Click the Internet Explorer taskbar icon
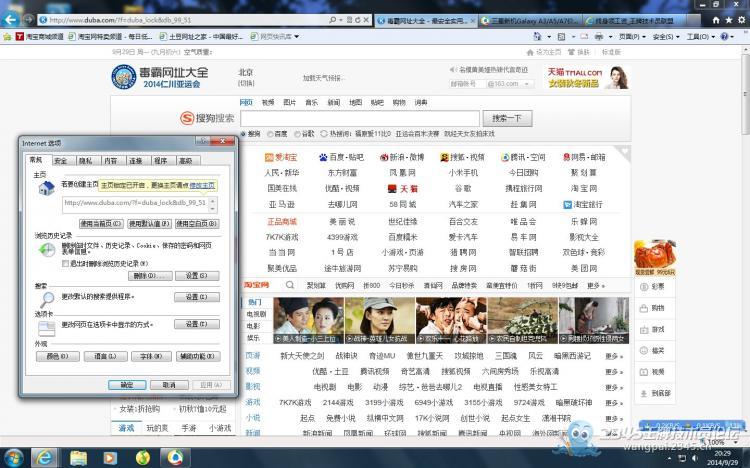The height and width of the screenshot is (468, 750). 42,457
